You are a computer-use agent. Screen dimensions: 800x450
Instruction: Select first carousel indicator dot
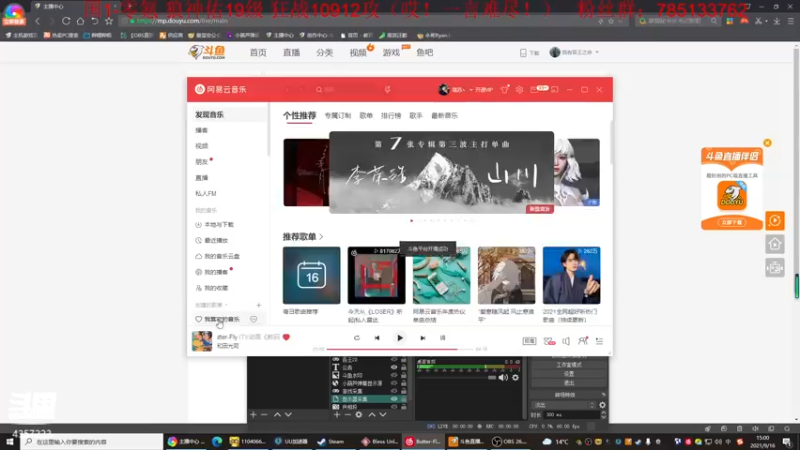[412, 220]
